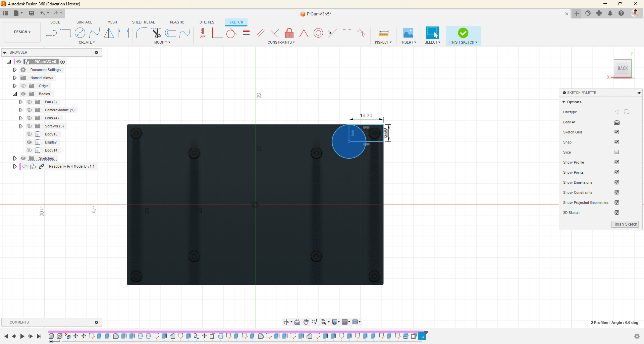Image resolution: width=644 pixels, height=344 pixels.
Task: Show the Origin folder via eye icon
Action: coord(23,86)
